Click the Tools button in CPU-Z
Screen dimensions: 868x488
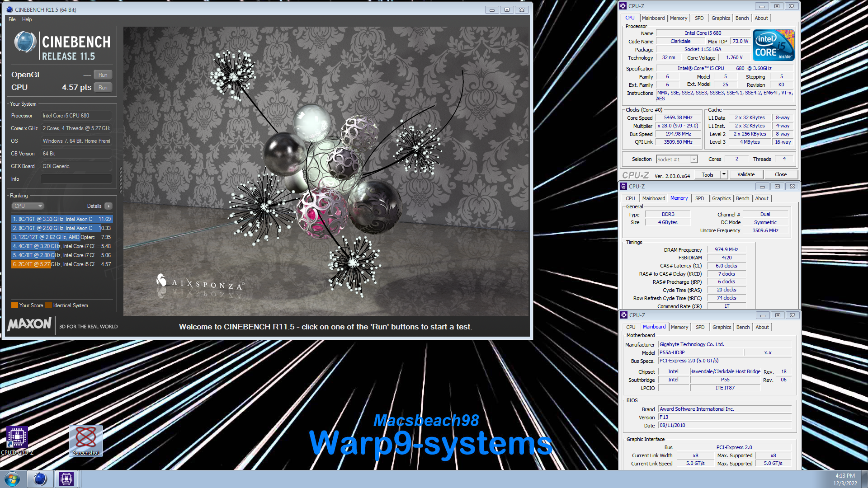point(708,174)
